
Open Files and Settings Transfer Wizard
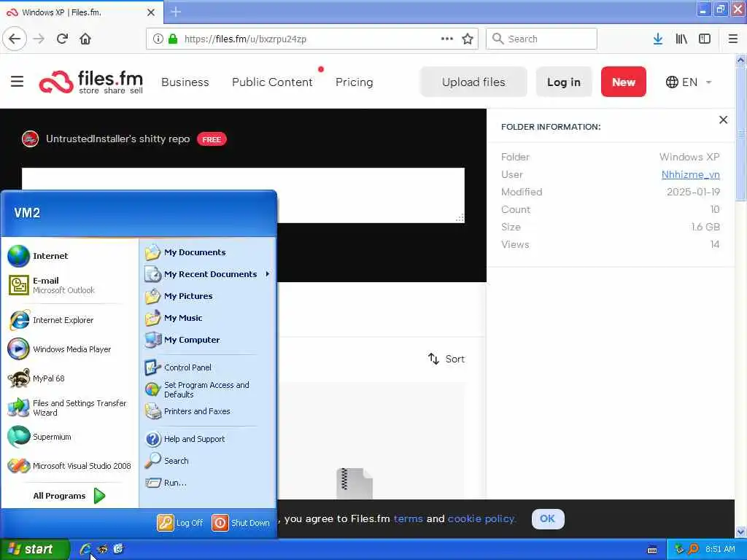pyautogui.click(x=67, y=408)
